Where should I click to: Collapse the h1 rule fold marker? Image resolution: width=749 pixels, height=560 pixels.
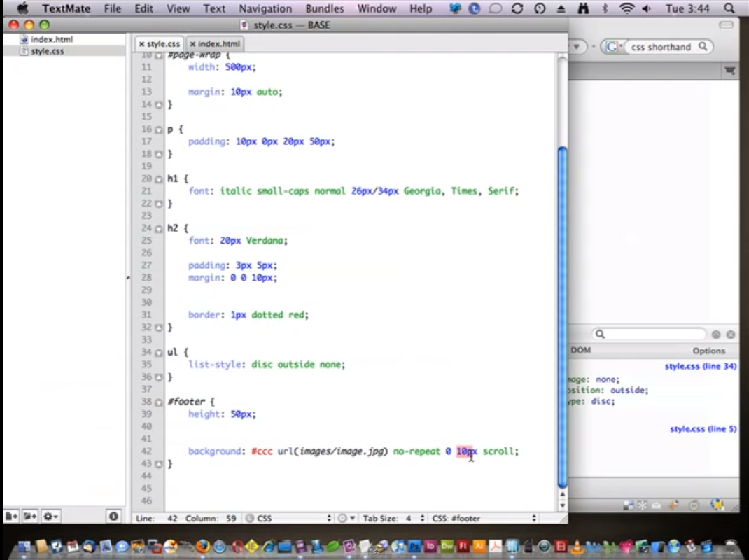pyautogui.click(x=159, y=179)
